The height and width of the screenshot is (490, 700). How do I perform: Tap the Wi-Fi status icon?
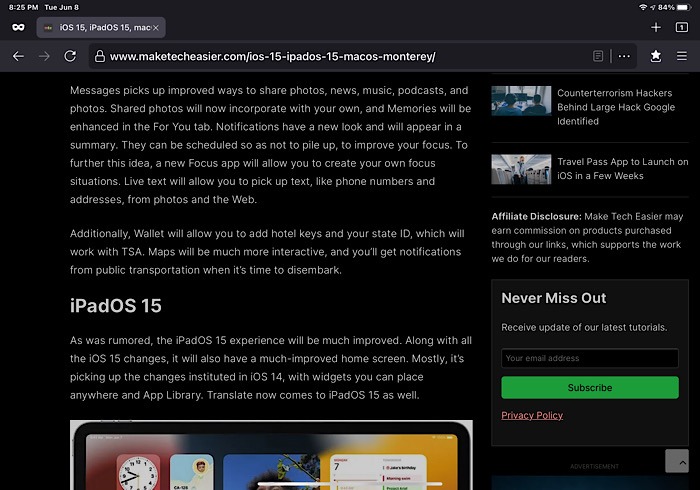coord(643,7)
